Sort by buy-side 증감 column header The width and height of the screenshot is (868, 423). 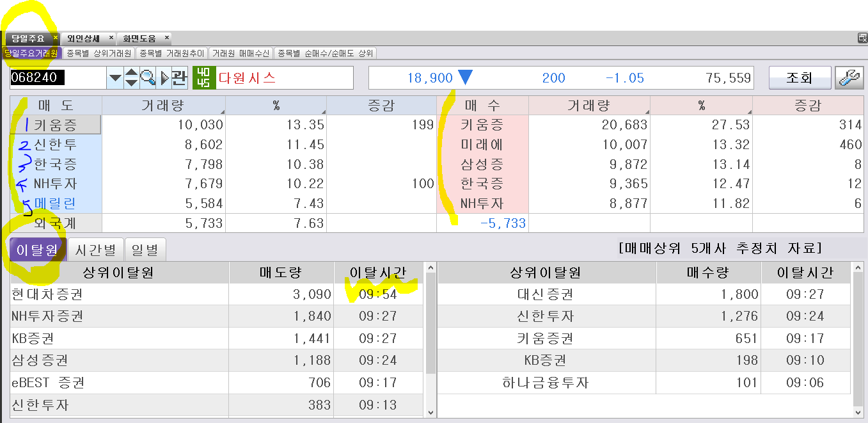click(809, 106)
